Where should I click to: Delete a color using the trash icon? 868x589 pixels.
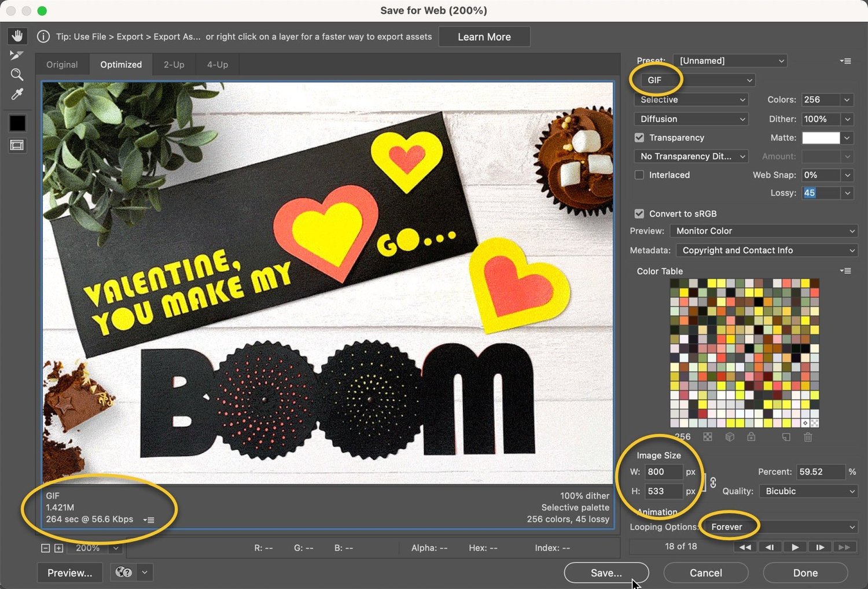808,438
